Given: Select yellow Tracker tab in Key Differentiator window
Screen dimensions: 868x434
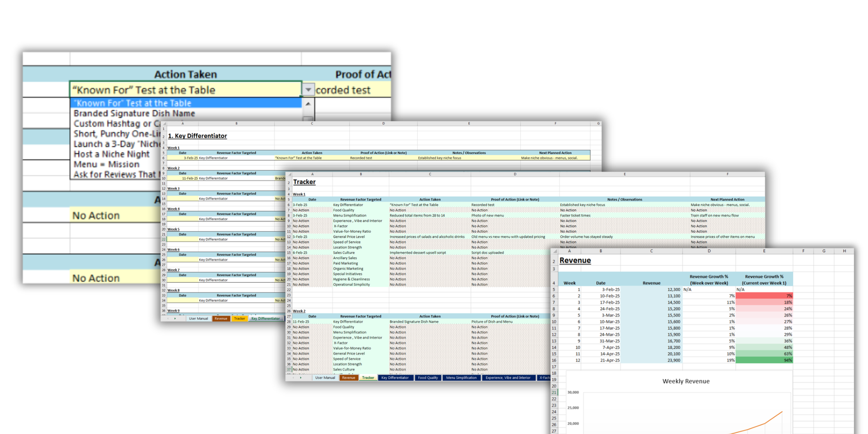Looking at the screenshot, I should click(239, 318).
